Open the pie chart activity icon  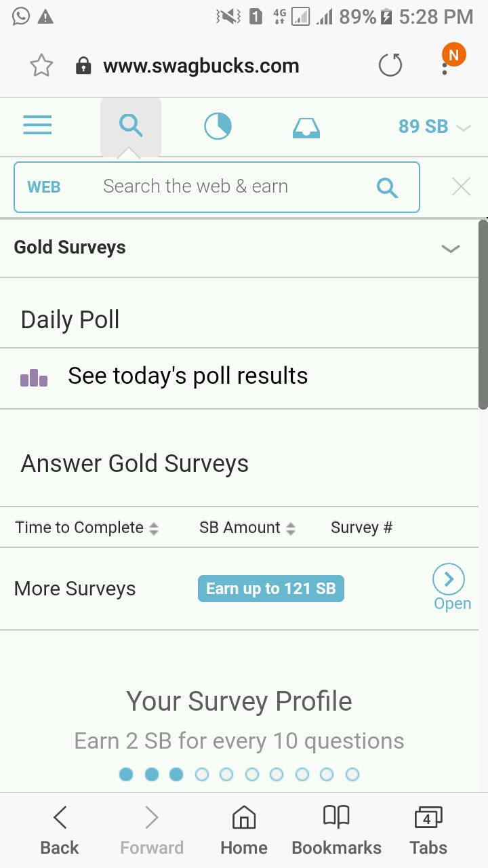(x=218, y=126)
